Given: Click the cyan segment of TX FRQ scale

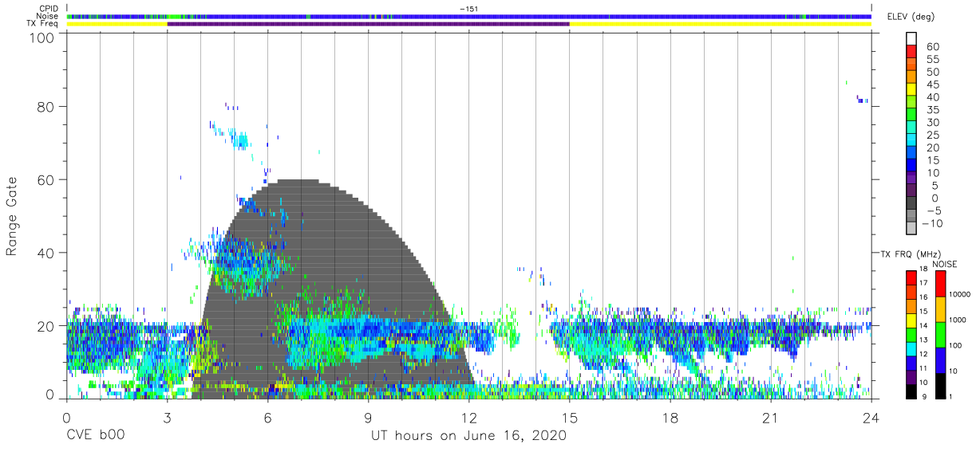Looking at the screenshot, I should (x=911, y=348).
